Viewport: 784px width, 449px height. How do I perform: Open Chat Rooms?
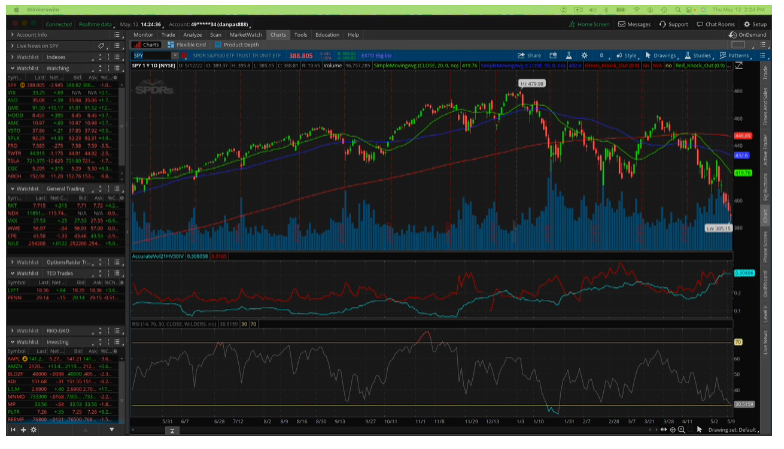[x=716, y=24]
